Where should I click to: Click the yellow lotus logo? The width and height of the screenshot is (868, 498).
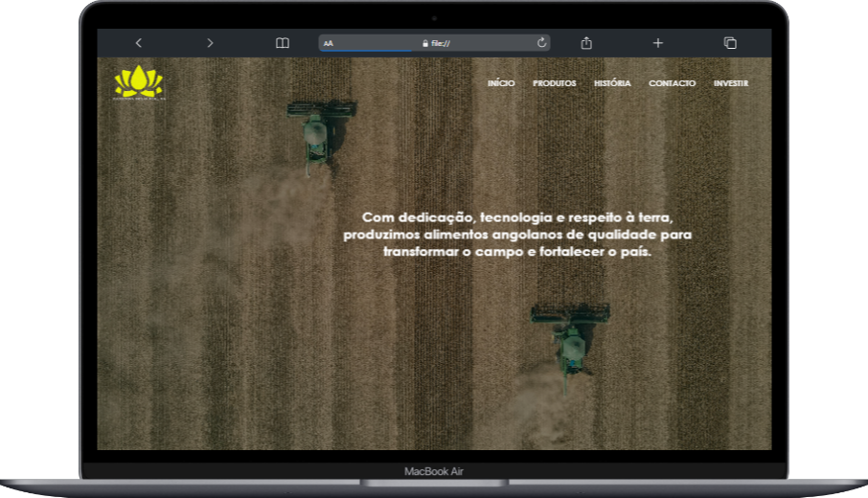(139, 81)
